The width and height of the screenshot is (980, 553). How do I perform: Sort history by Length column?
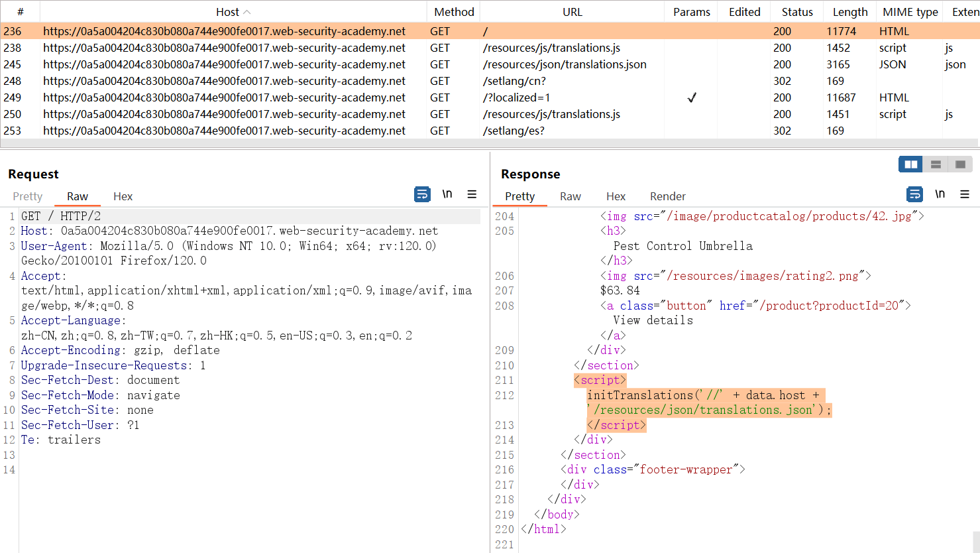849,12
